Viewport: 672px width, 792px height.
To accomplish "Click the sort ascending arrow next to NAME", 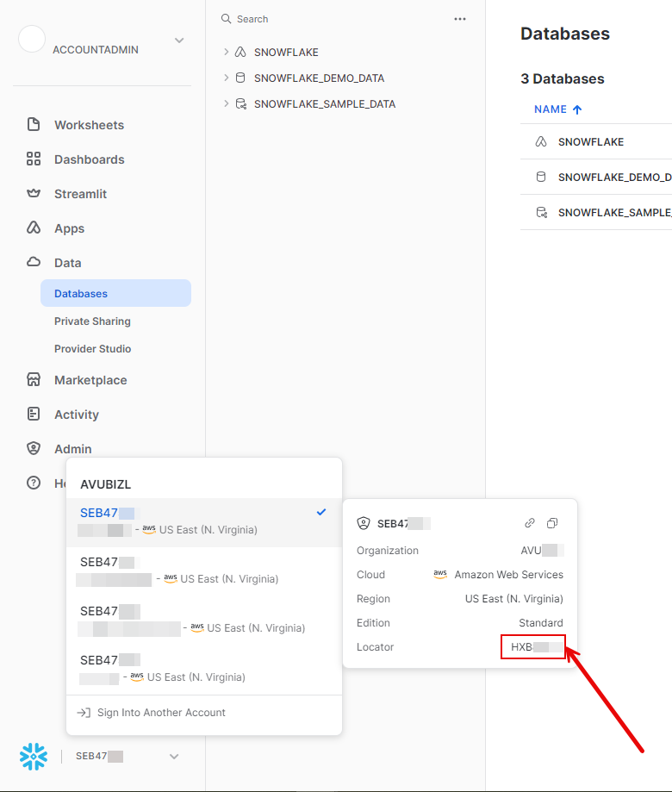I will [577, 109].
